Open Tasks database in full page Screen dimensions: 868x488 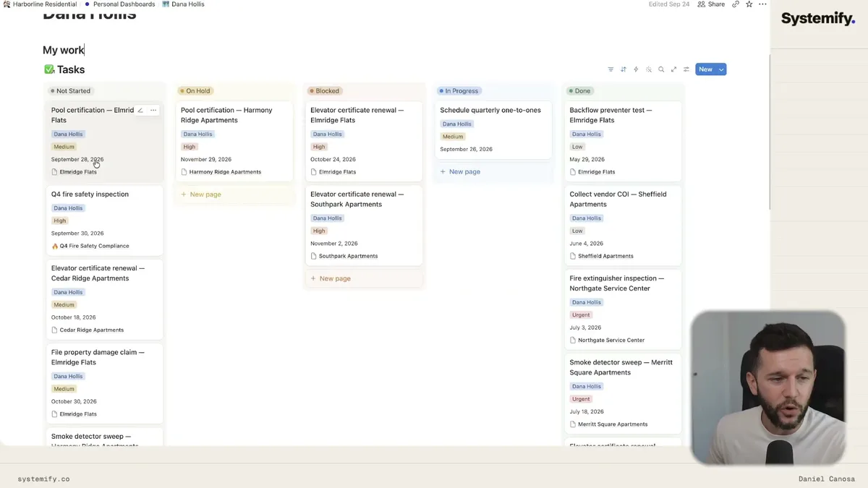[673, 69]
